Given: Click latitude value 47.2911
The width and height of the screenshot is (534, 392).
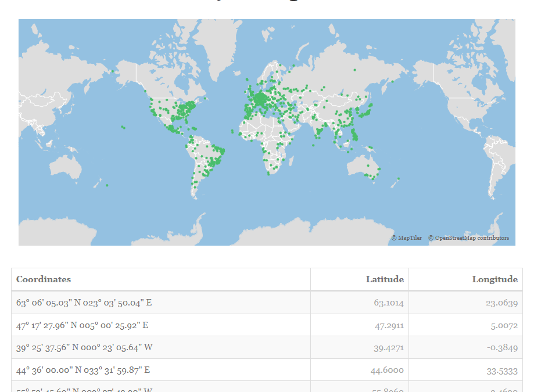Looking at the screenshot, I should pyautogui.click(x=389, y=326).
